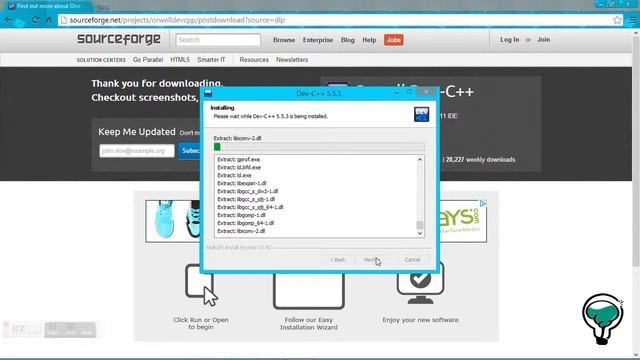Click the 'Keep Me Updated' heading
Image resolution: width=640 pixels, height=360 pixels.
(x=137, y=132)
